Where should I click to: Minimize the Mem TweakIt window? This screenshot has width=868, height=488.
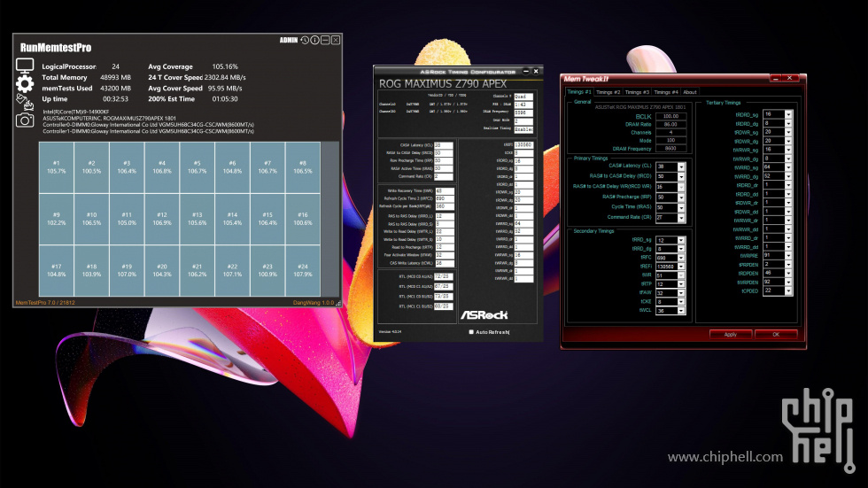pyautogui.click(x=776, y=78)
